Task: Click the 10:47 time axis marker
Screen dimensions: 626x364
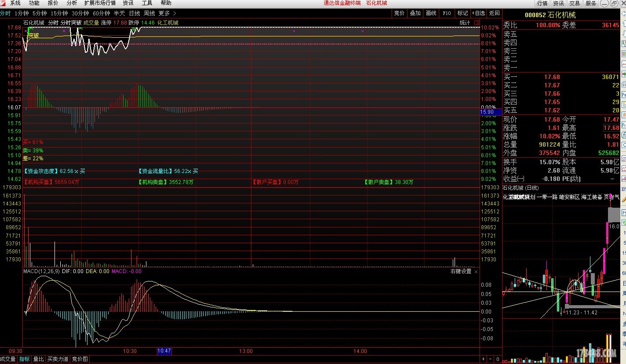Action: [x=164, y=351]
